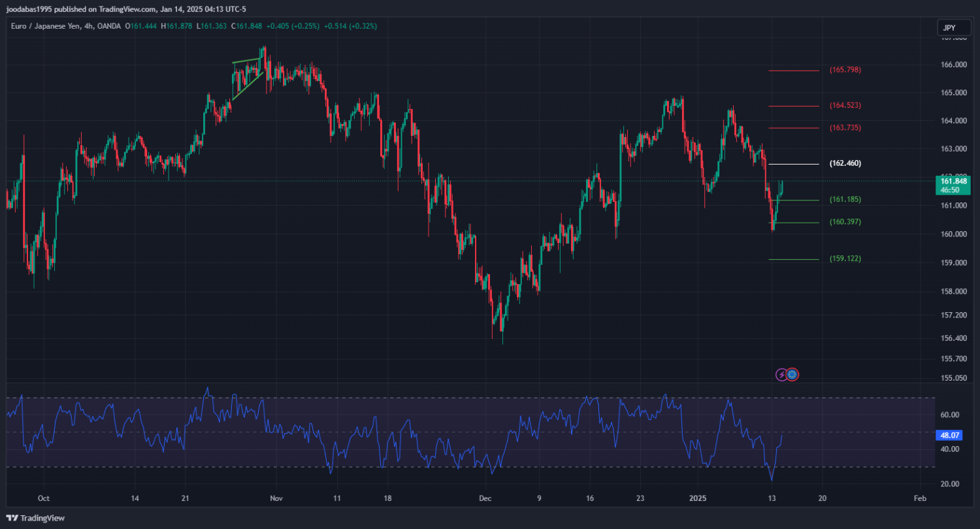Click the red 164.523 resistance level label

845,105
